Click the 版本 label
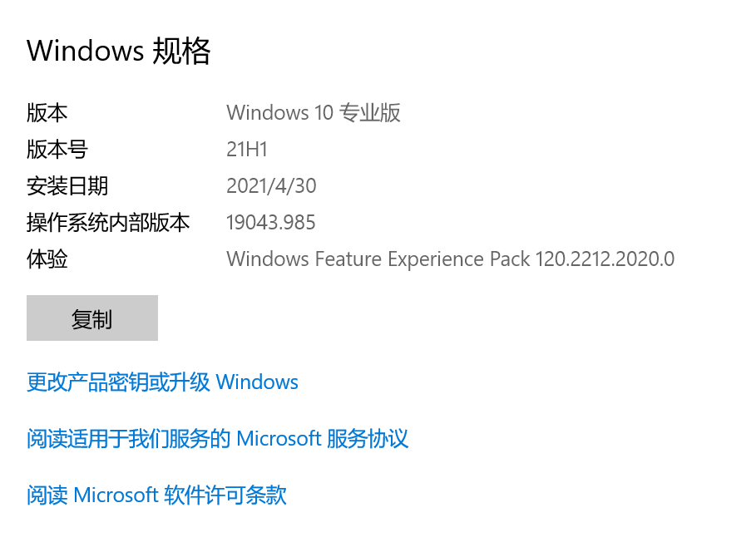This screenshot has width=756, height=547. coord(47,113)
